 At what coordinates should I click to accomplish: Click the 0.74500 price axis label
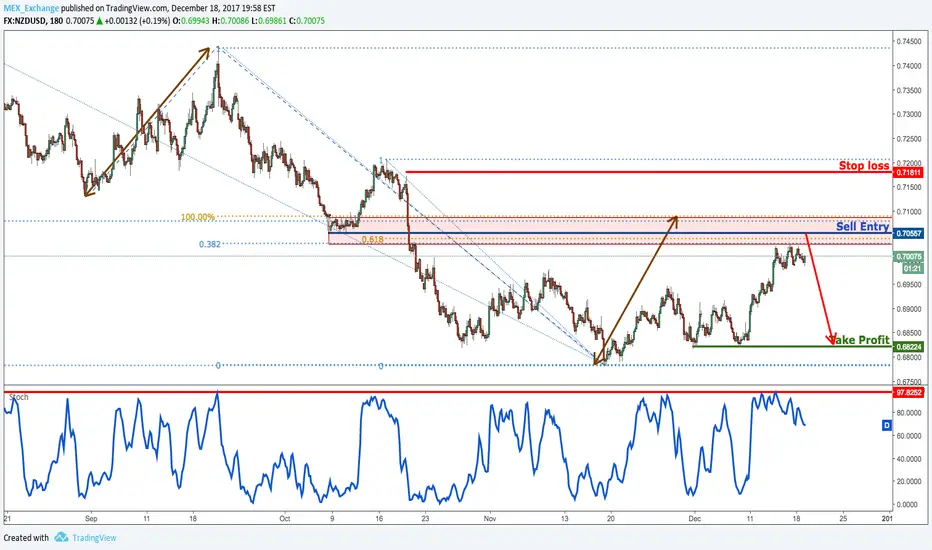909,42
